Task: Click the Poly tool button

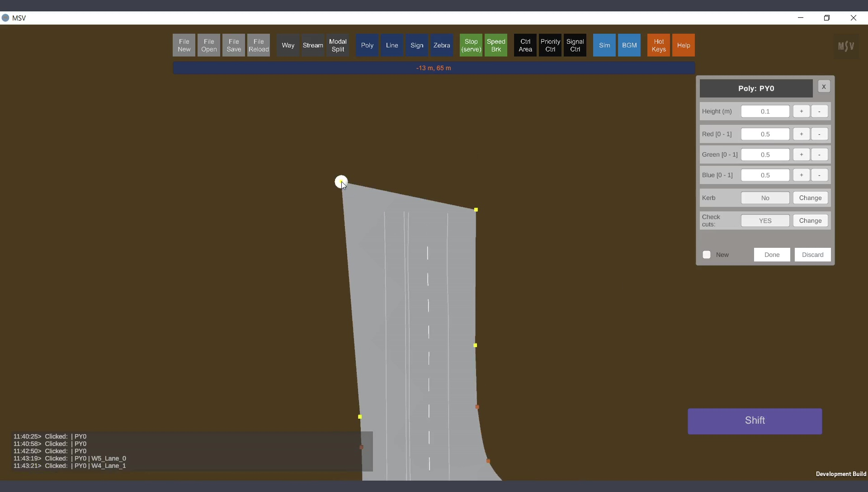Action: point(367,45)
